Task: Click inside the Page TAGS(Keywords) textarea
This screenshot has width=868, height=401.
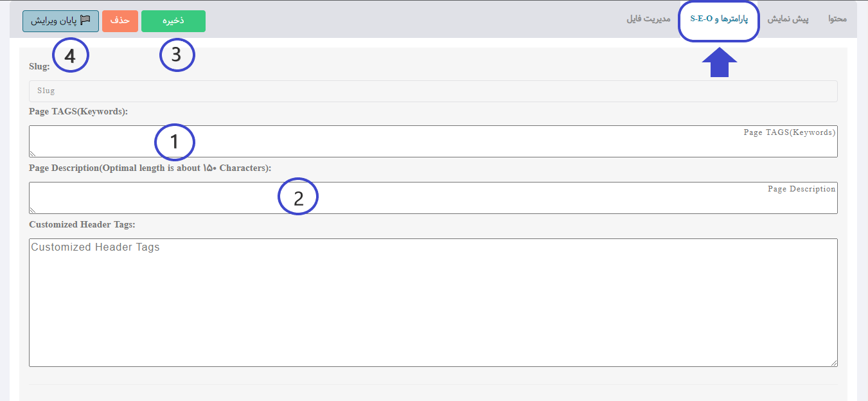Action: tap(433, 141)
